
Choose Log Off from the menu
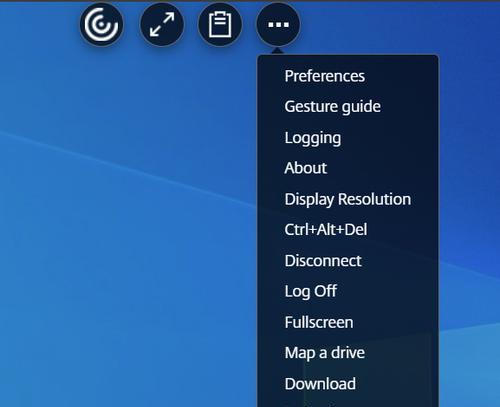[311, 291]
